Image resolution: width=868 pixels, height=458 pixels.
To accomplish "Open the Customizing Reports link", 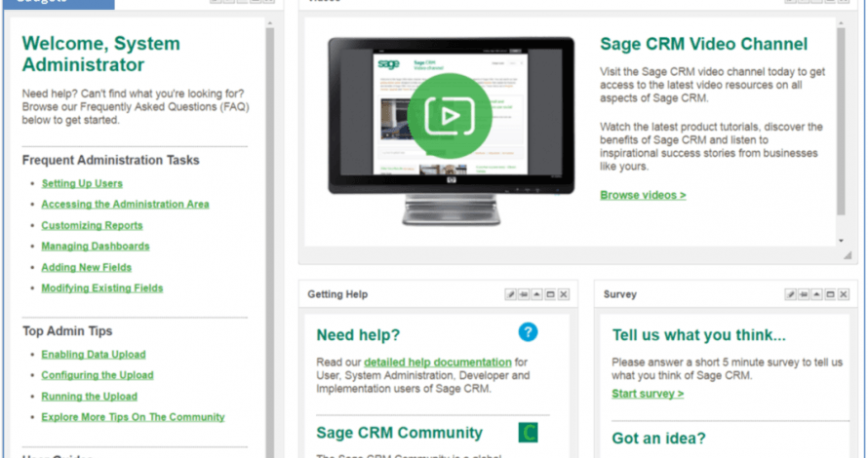I will [x=92, y=225].
